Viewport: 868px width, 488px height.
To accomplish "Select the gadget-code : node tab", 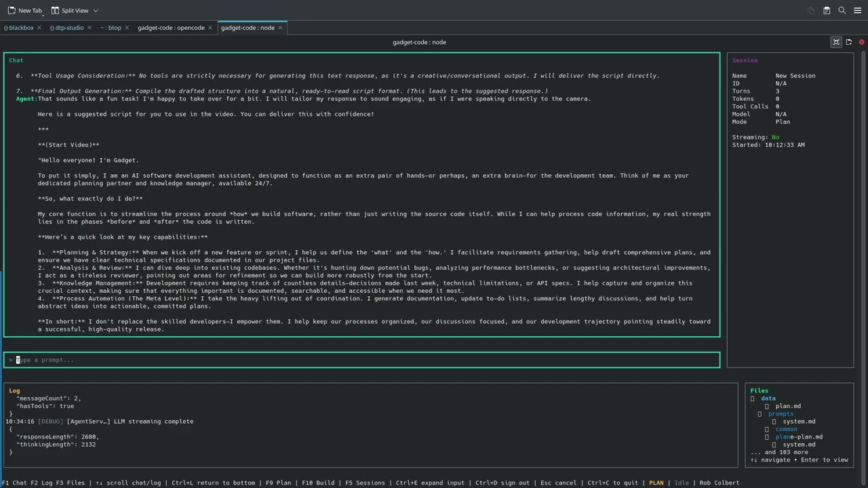I will 248,28.
